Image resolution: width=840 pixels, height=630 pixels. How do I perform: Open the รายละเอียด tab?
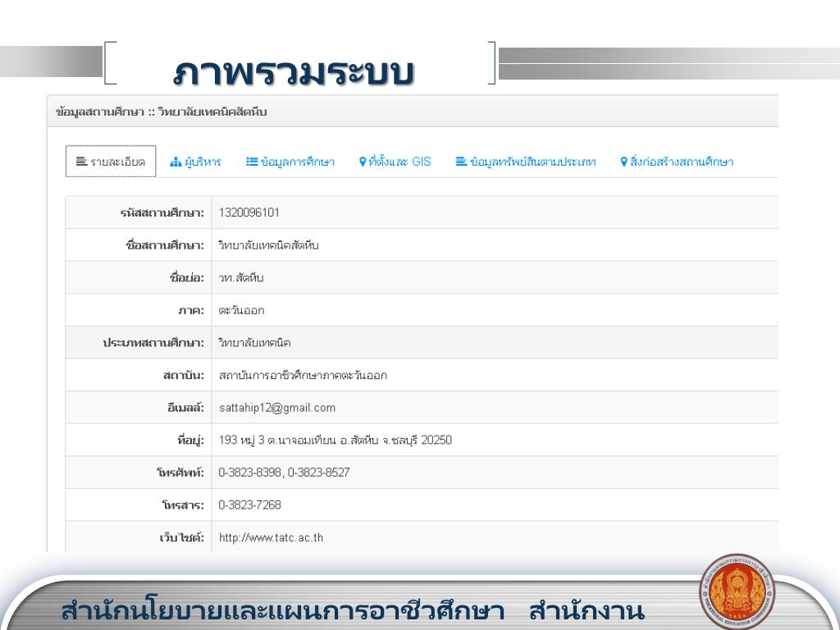click(111, 162)
